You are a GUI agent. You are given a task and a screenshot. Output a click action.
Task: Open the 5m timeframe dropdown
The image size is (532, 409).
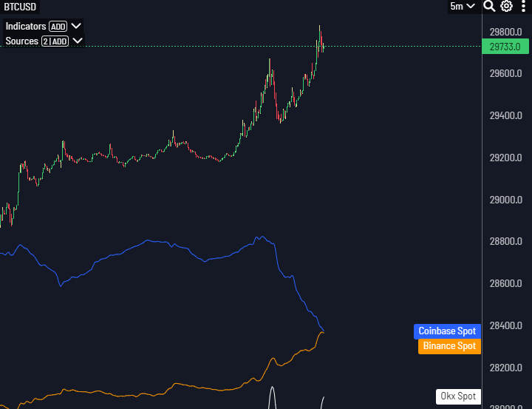click(463, 7)
